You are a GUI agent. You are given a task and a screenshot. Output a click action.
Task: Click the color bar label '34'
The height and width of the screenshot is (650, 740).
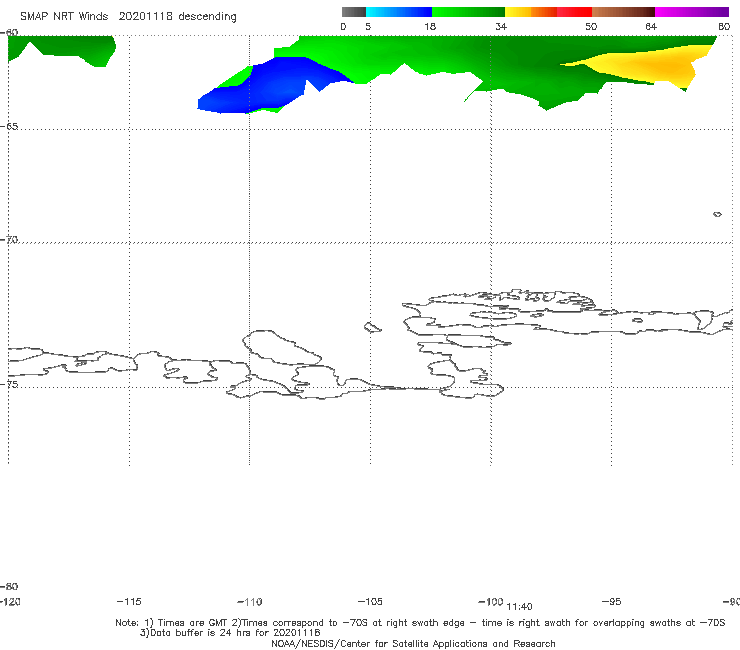(x=501, y=27)
